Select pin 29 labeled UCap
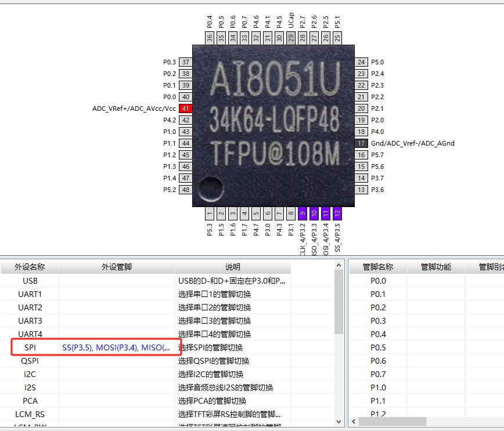The width and height of the screenshot is (504, 431). (x=291, y=38)
